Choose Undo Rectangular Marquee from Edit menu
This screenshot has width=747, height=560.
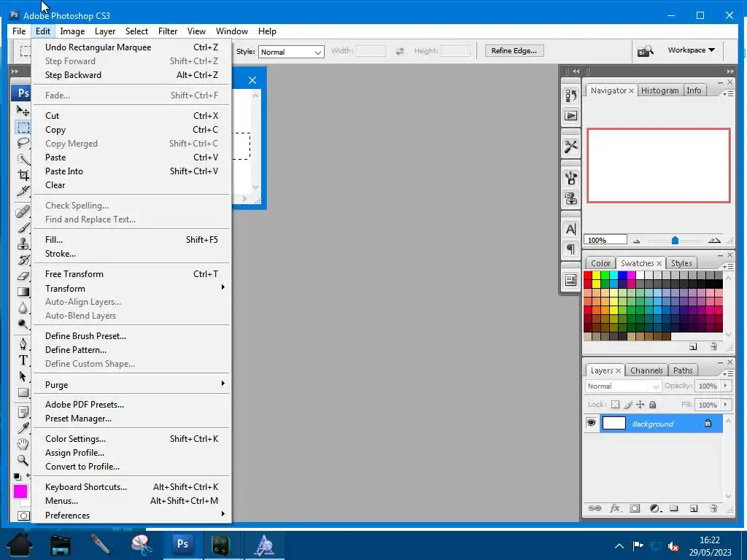(131, 47)
